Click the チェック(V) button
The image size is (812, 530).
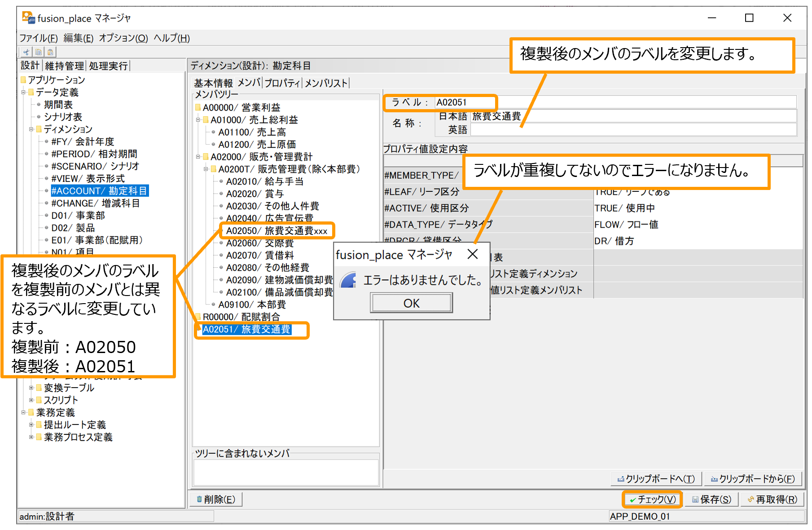[x=652, y=499]
